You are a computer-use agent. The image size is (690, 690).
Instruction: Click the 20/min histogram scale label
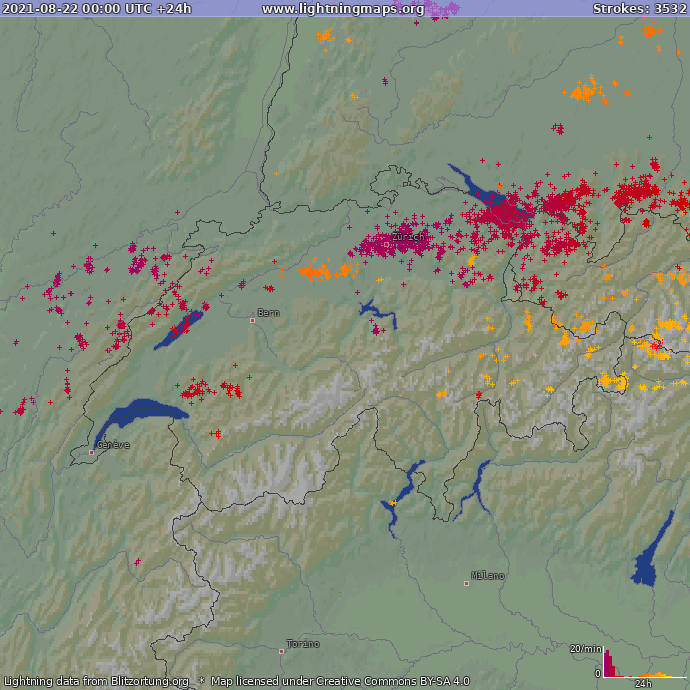(x=583, y=649)
